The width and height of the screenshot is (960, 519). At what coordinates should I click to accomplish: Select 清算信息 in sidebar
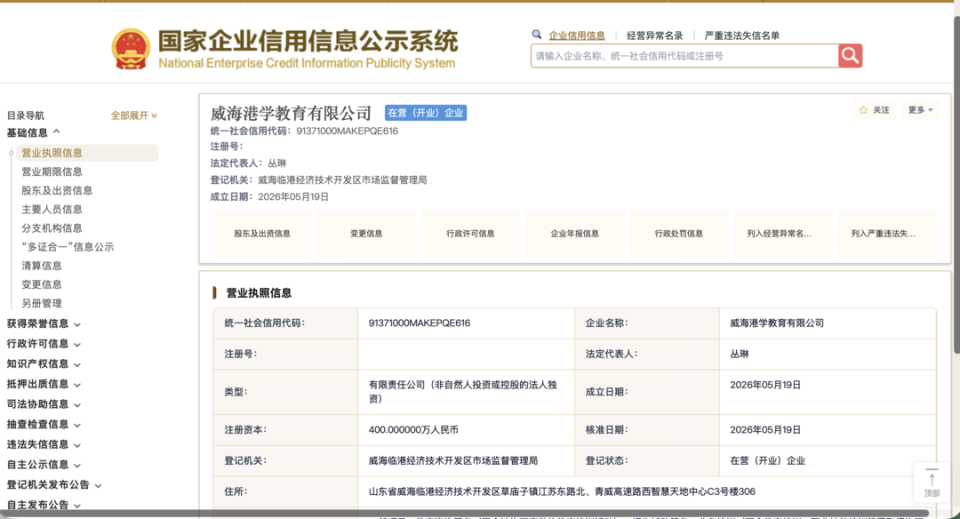pos(41,266)
